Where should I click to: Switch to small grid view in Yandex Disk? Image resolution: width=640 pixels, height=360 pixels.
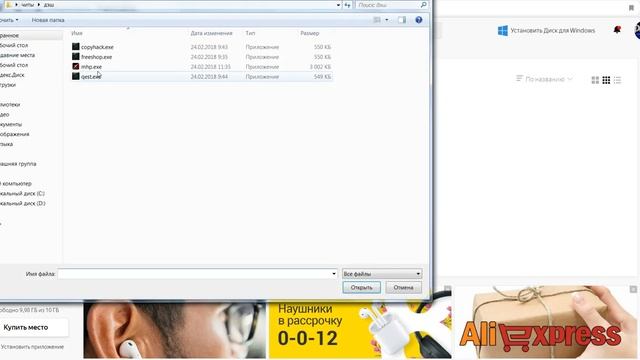click(x=606, y=80)
